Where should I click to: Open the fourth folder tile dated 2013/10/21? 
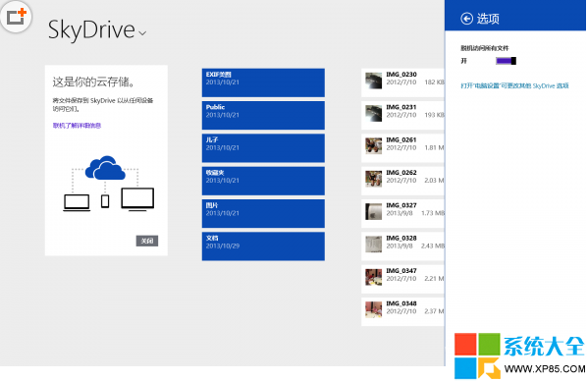click(x=263, y=181)
